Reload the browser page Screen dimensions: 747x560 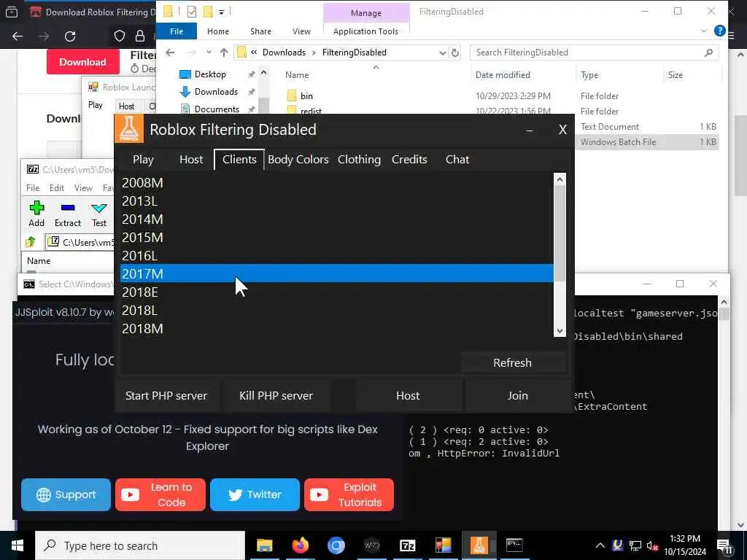tap(70, 36)
